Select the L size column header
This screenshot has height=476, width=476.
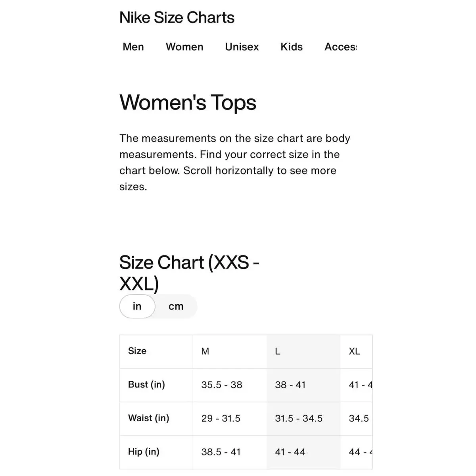pos(303,351)
